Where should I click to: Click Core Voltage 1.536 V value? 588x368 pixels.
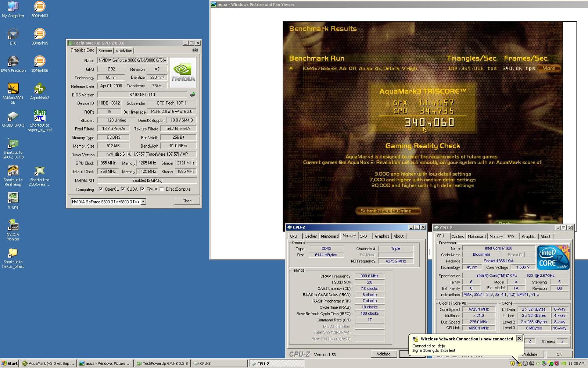pyautogui.click(x=523, y=267)
